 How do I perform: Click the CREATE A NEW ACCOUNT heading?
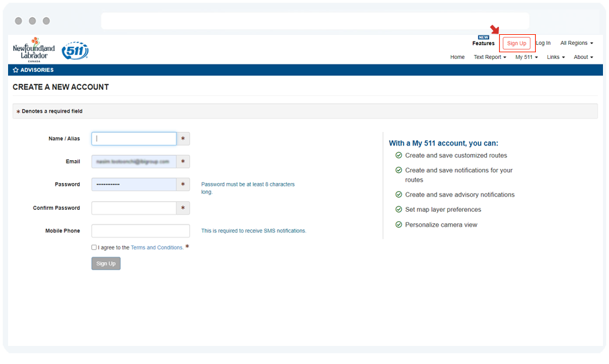(x=60, y=87)
